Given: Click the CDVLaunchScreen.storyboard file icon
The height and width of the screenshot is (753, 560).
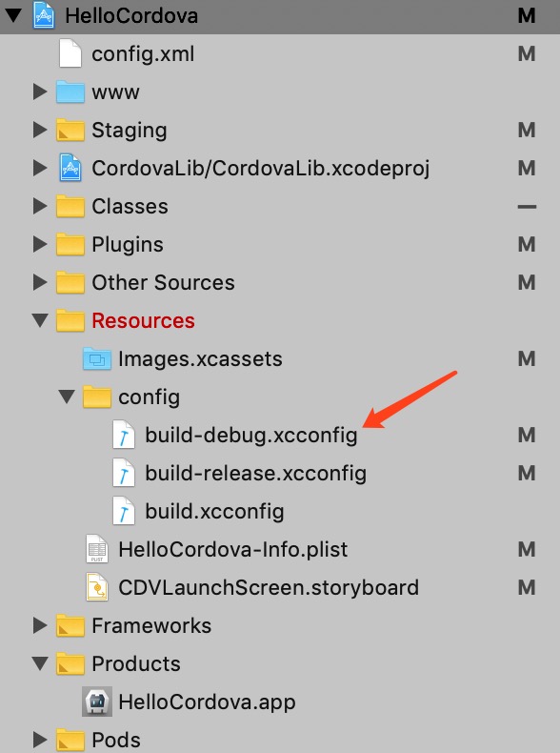Looking at the screenshot, I should click(97, 587).
